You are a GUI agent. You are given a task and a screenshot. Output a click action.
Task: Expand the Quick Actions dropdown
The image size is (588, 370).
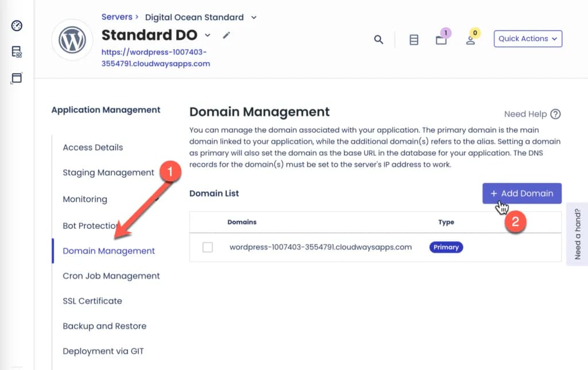(527, 38)
